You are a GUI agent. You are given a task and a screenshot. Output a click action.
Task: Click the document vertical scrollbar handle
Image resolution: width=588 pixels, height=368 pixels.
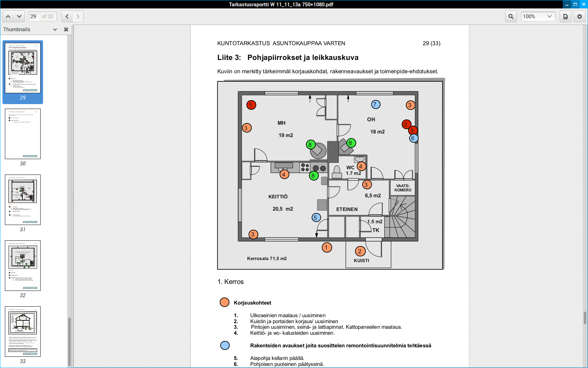[x=585, y=318]
